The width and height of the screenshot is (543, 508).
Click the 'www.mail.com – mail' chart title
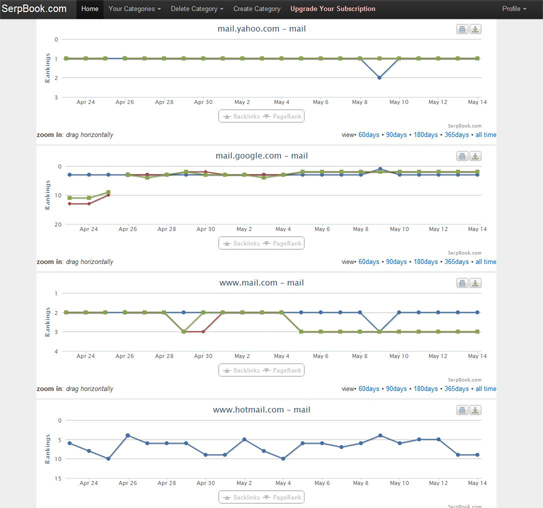(261, 283)
